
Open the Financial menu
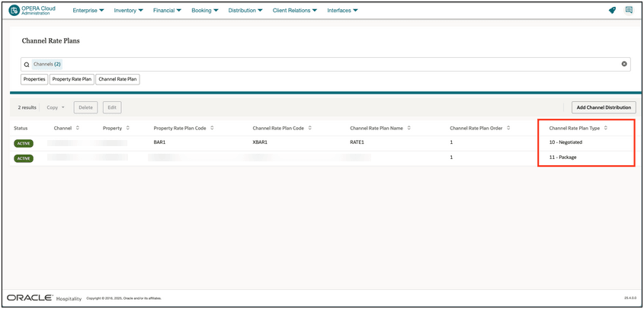tap(167, 11)
